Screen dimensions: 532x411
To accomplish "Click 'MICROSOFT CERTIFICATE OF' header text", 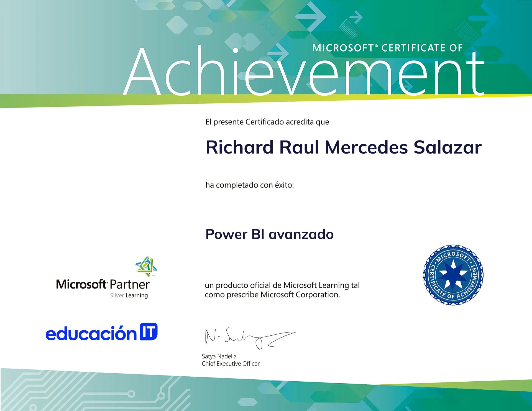I will (387, 48).
